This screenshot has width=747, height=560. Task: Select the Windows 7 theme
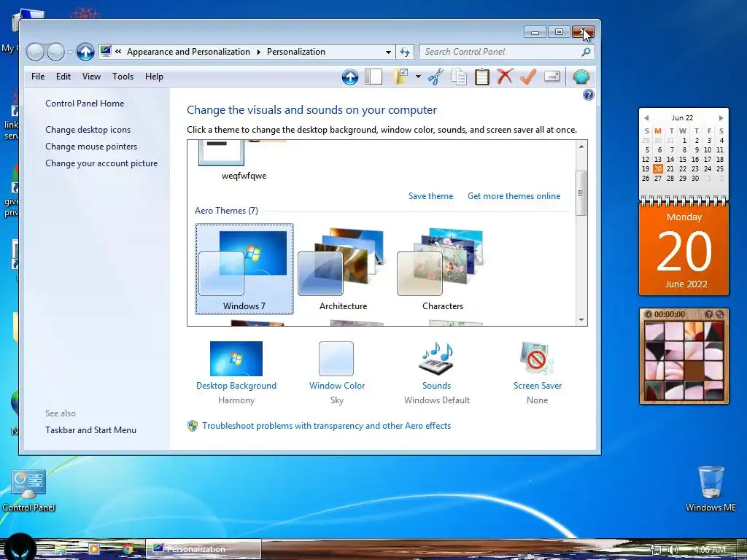click(244, 269)
